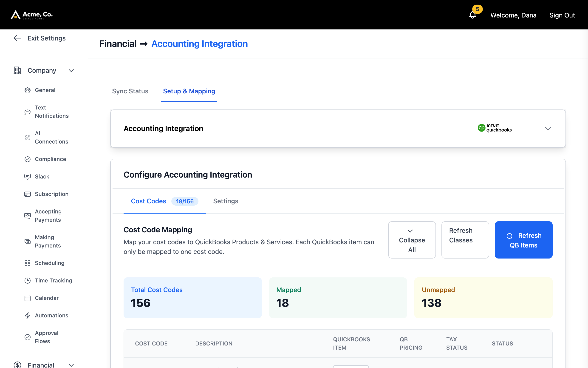Collapse the Company sidebar section

tap(71, 71)
